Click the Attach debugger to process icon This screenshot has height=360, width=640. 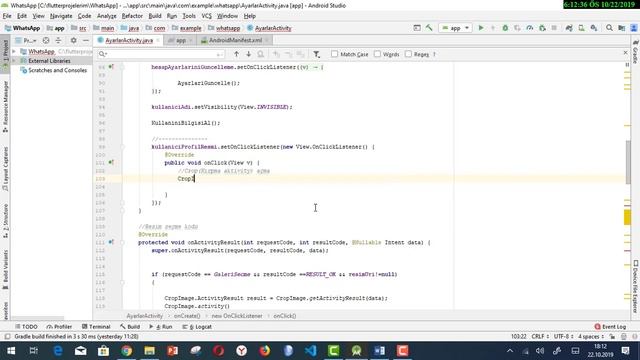click(x=542, y=28)
